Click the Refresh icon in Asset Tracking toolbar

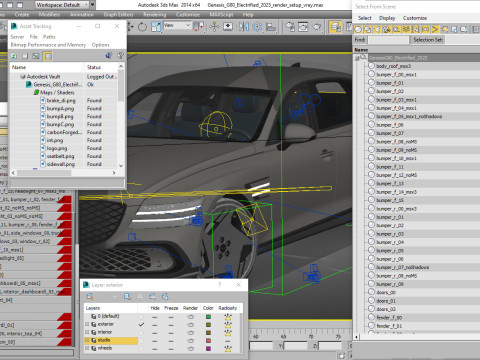(x=14, y=56)
